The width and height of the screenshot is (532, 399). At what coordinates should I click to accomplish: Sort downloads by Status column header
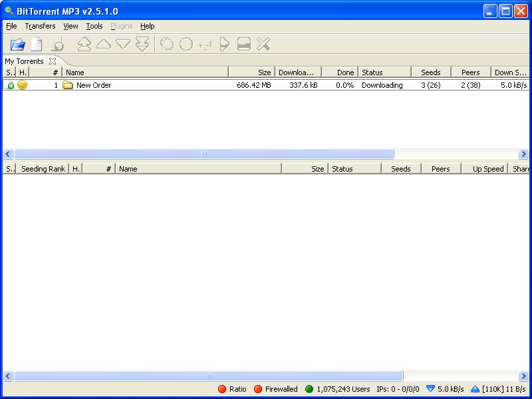coord(385,72)
